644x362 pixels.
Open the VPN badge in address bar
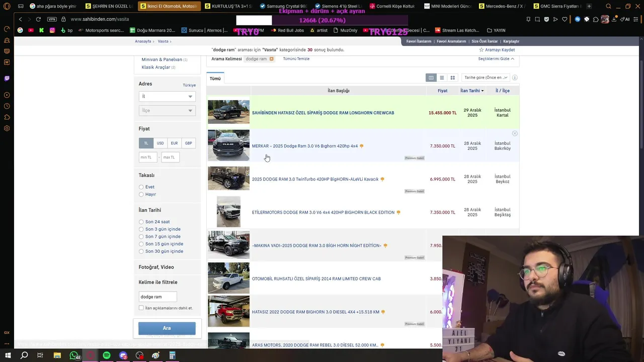52,19
